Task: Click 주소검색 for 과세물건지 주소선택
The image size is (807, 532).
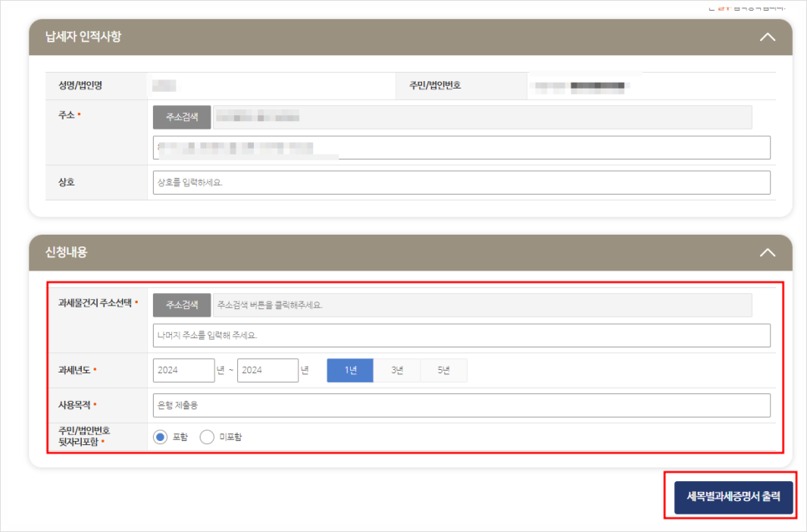Action: pyautogui.click(x=181, y=304)
